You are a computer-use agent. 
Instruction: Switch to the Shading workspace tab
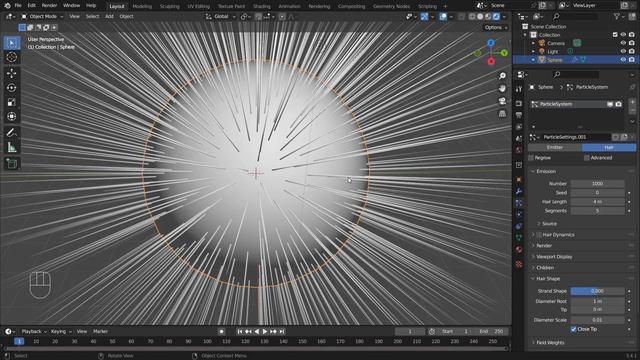coord(262,6)
